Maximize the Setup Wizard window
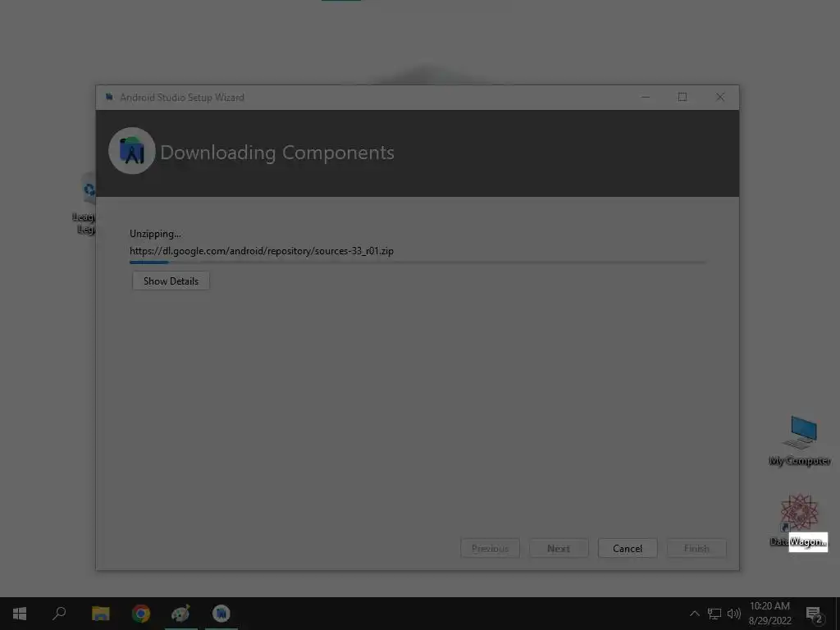Image resolution: width=840 pixels, height=630 pixels. pos(682,97)
